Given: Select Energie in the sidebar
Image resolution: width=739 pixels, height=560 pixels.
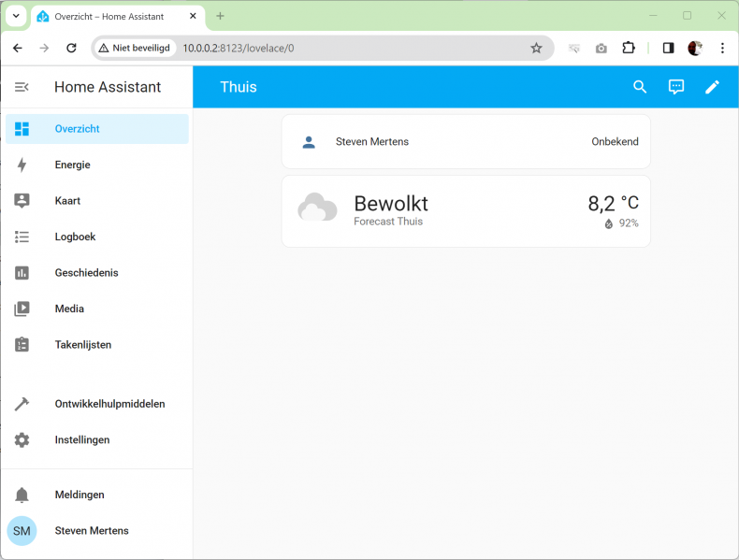Looking at the screenshot, I should (x=97, y=165).
